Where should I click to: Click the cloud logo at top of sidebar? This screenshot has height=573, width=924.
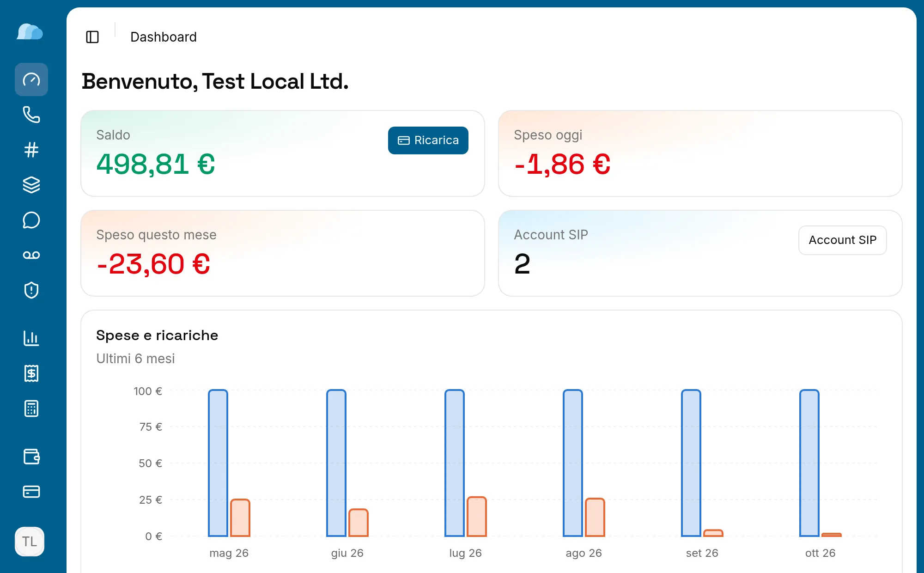coord(30,32)
